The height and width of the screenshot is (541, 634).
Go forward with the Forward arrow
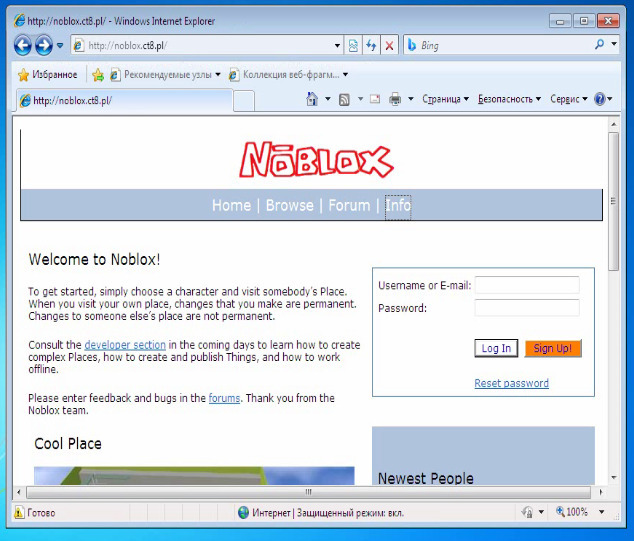44,45
